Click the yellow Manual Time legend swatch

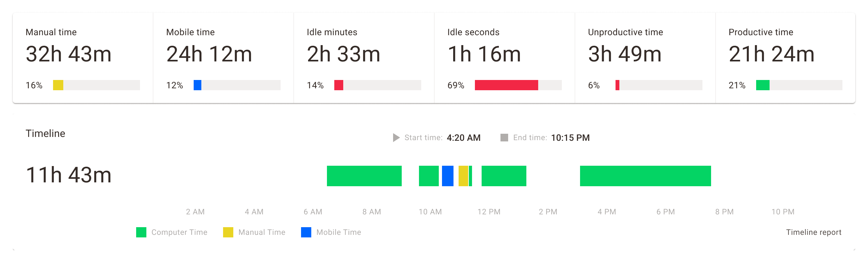point(228,232)
